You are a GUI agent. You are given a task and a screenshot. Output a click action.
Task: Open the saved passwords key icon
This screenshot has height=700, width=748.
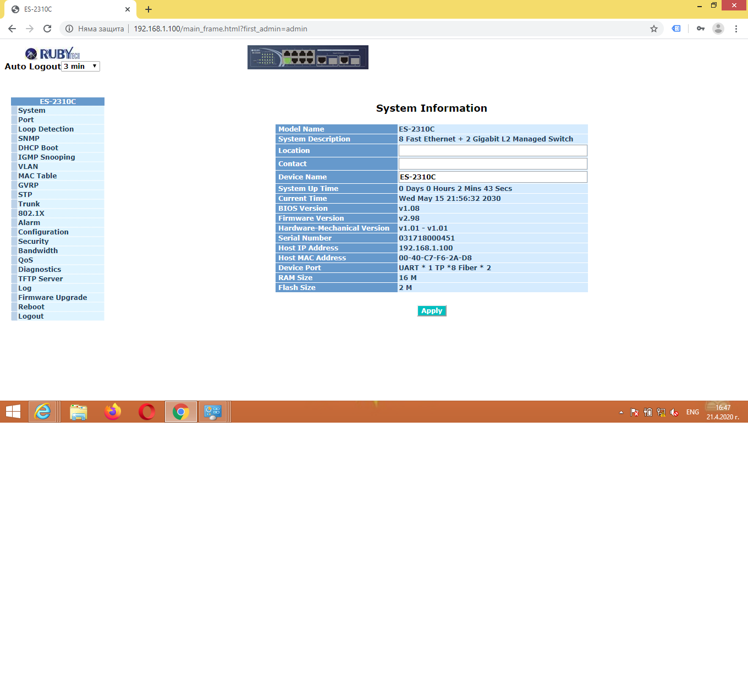point(700,29)
